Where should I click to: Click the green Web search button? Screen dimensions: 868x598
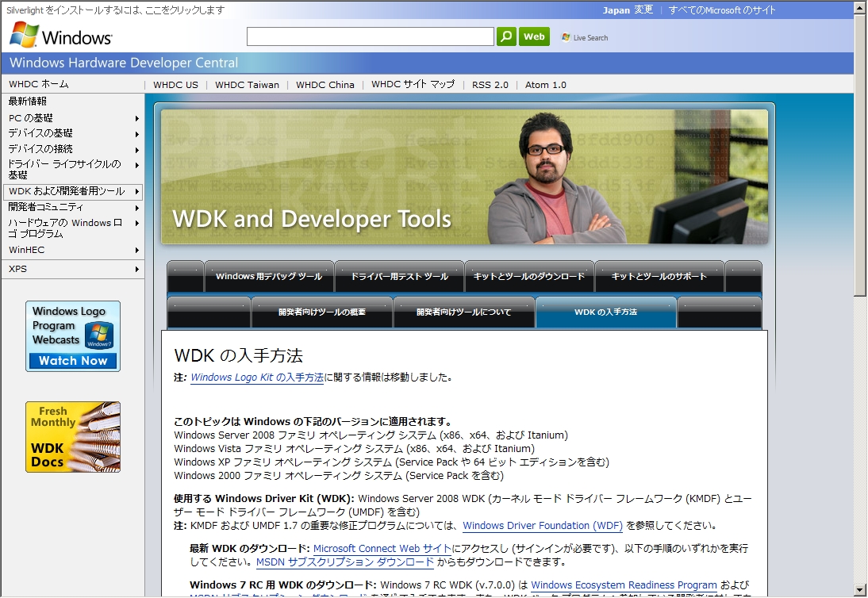(534, 36)
